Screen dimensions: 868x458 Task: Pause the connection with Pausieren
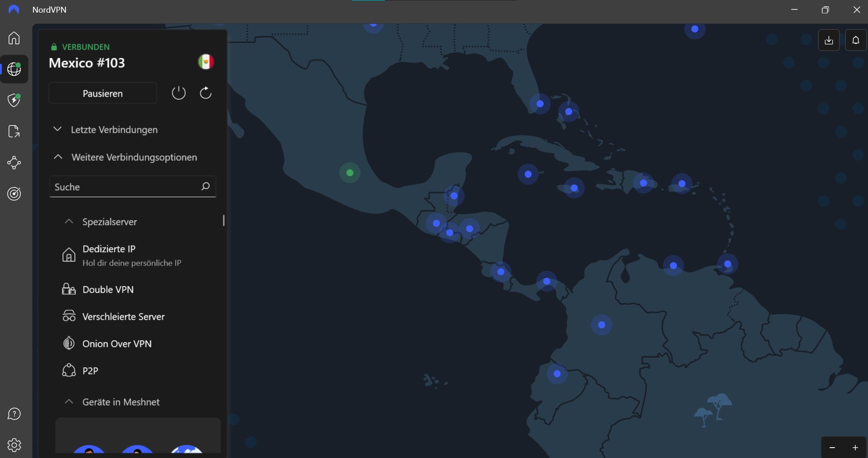tap(103, 93)
